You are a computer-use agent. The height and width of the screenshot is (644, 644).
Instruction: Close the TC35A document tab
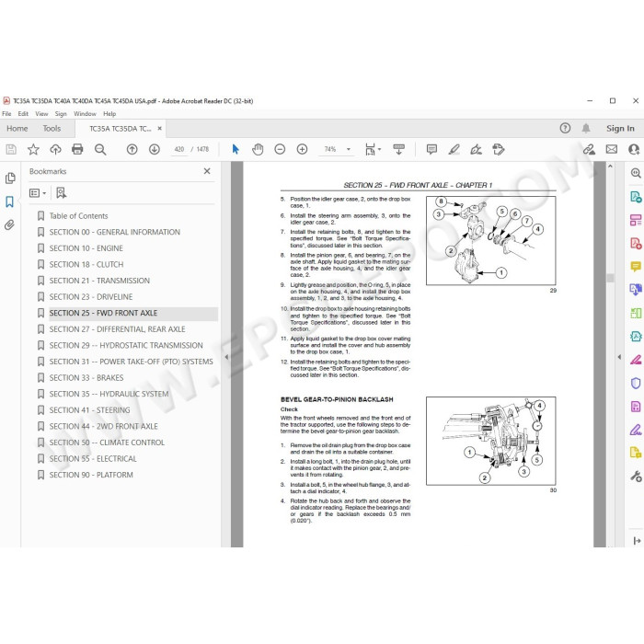160,129
